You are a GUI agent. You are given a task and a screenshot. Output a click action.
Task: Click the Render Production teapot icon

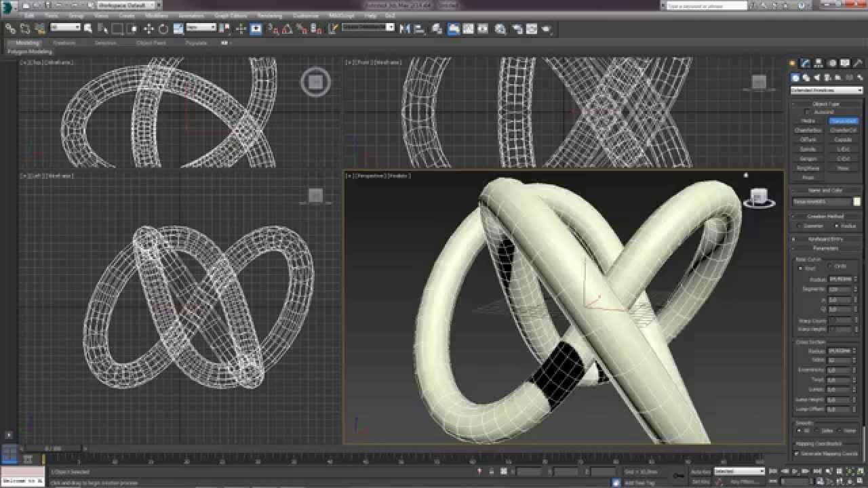click(x=547, y=28)
